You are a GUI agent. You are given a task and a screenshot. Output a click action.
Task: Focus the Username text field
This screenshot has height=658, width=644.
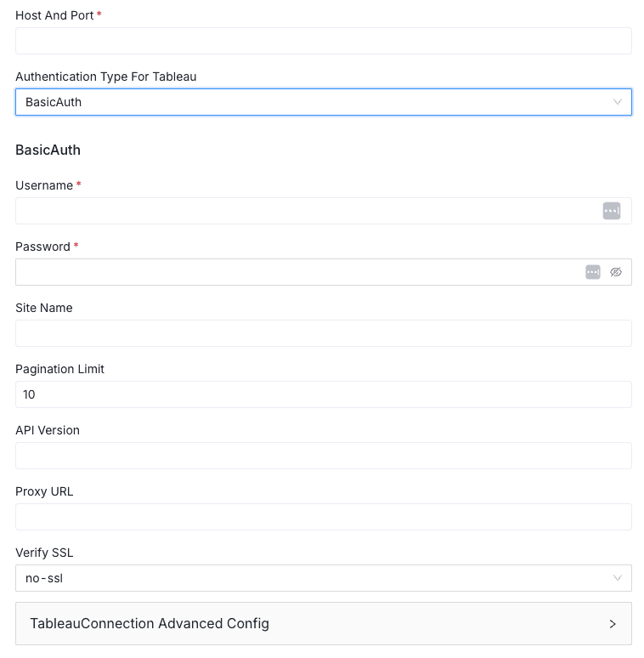pos(306,211)
